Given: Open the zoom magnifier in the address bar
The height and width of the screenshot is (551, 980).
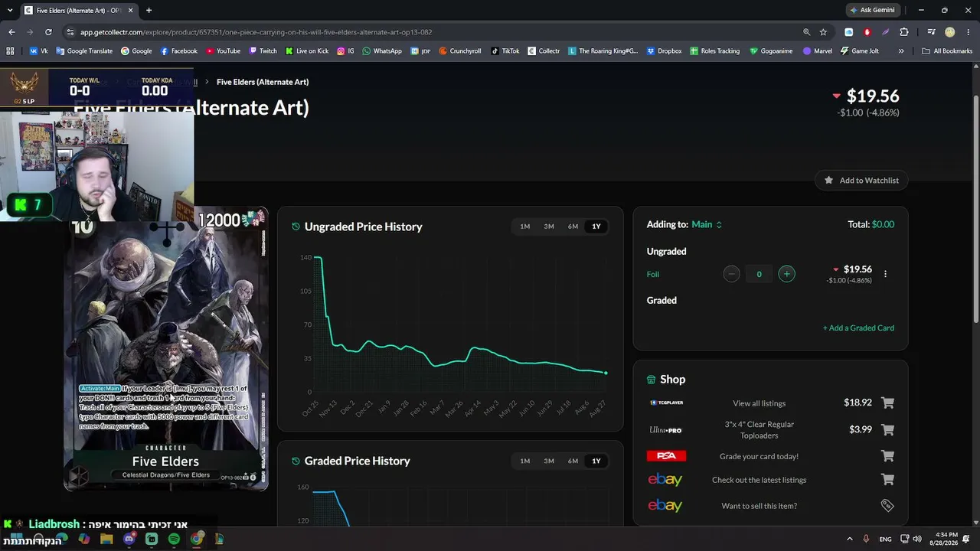Looking at the screenshot, I should [806, 32].
